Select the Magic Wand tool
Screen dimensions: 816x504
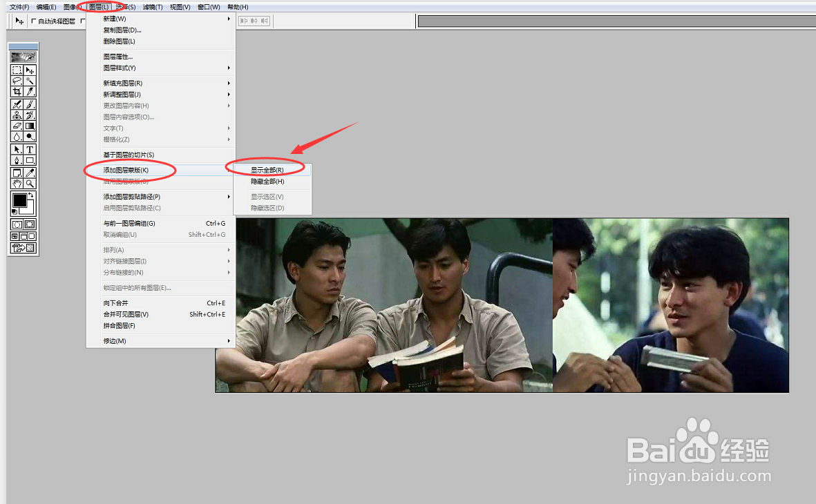(30, 81)
